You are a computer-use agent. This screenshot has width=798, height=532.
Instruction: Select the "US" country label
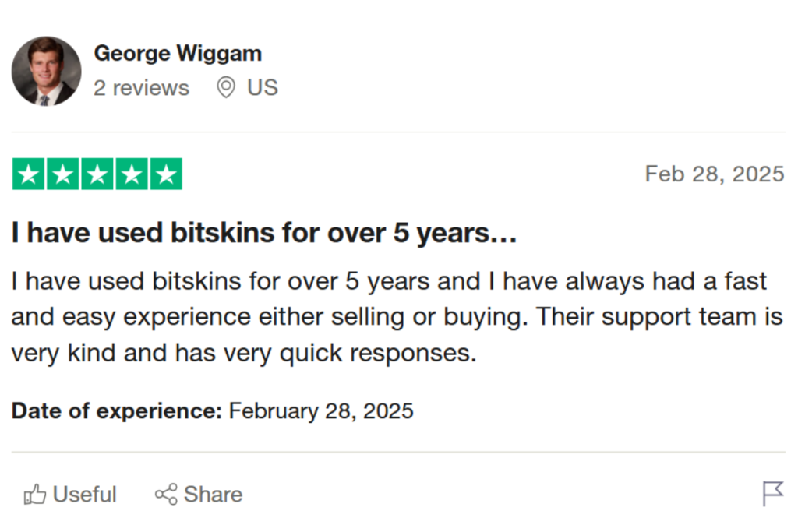[x=263, y=87]
